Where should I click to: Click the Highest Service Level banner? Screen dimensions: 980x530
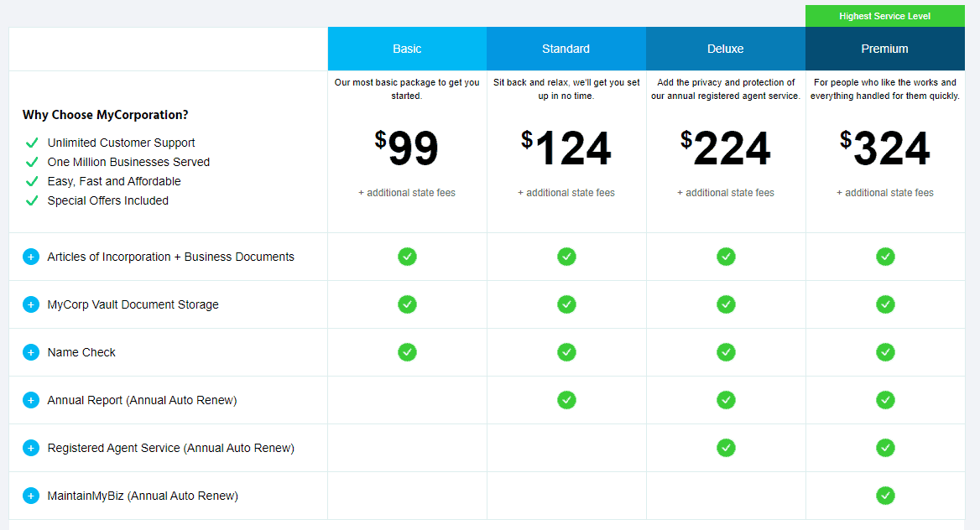[885, 16]
